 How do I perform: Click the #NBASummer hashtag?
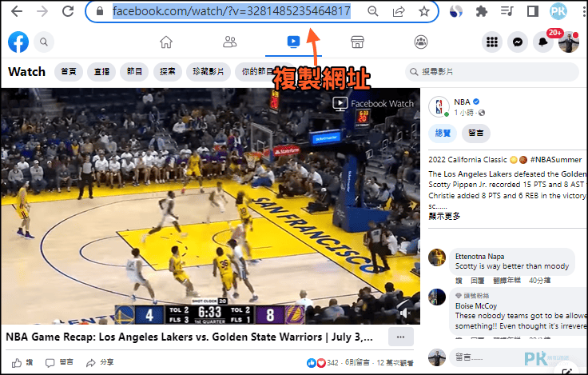point(556,160)
